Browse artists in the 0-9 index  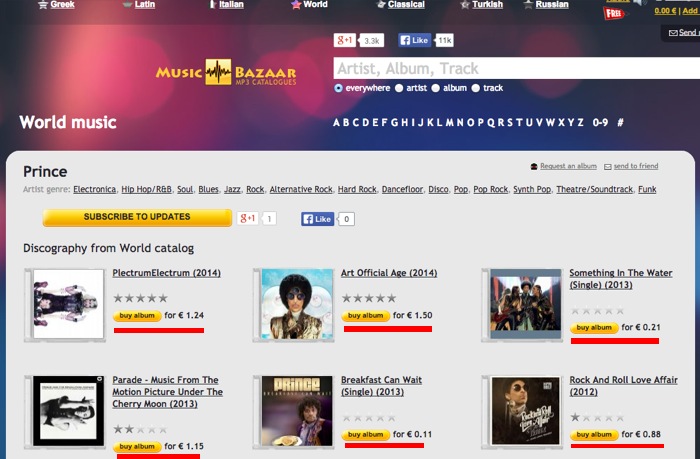pyautogui.click(x=600, y=122)
